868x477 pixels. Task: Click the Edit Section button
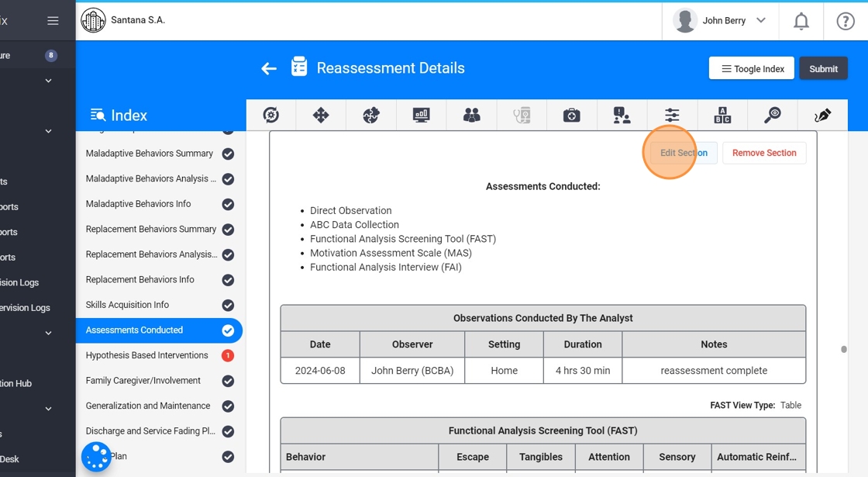click(x=684, y=153)
